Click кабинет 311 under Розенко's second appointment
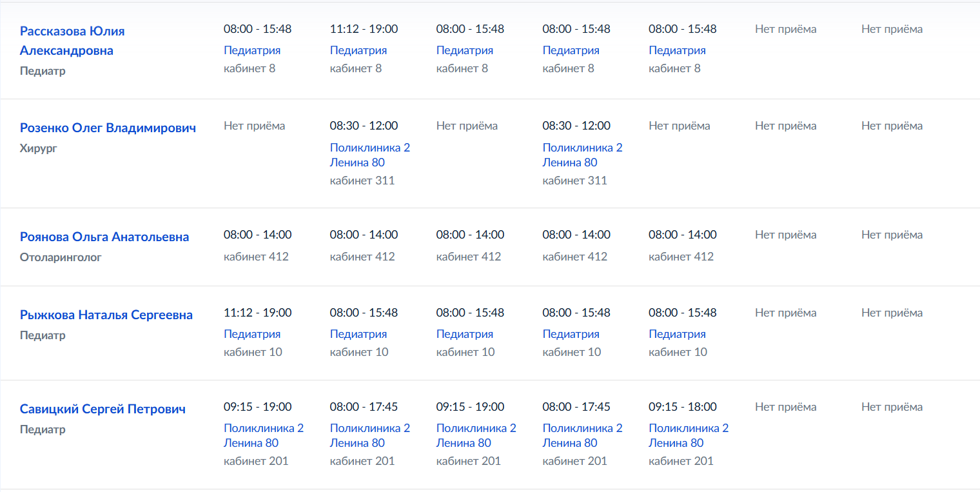 (x=575, y=181)
